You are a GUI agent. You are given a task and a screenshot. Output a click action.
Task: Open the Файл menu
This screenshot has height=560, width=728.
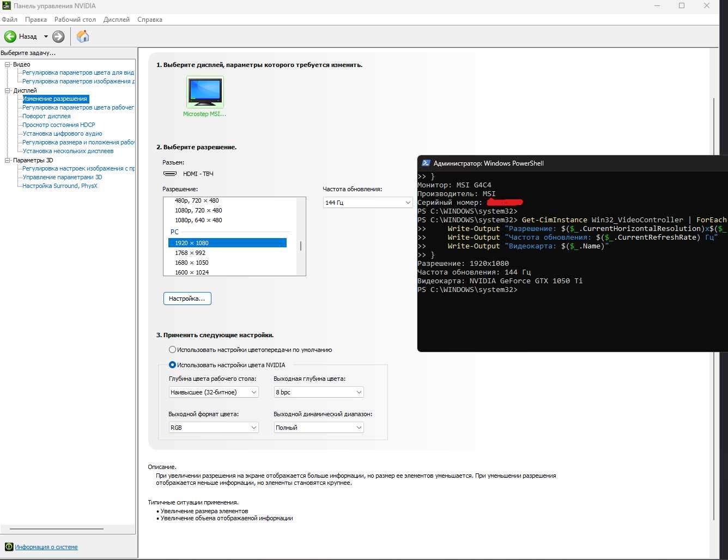point(10,20)
